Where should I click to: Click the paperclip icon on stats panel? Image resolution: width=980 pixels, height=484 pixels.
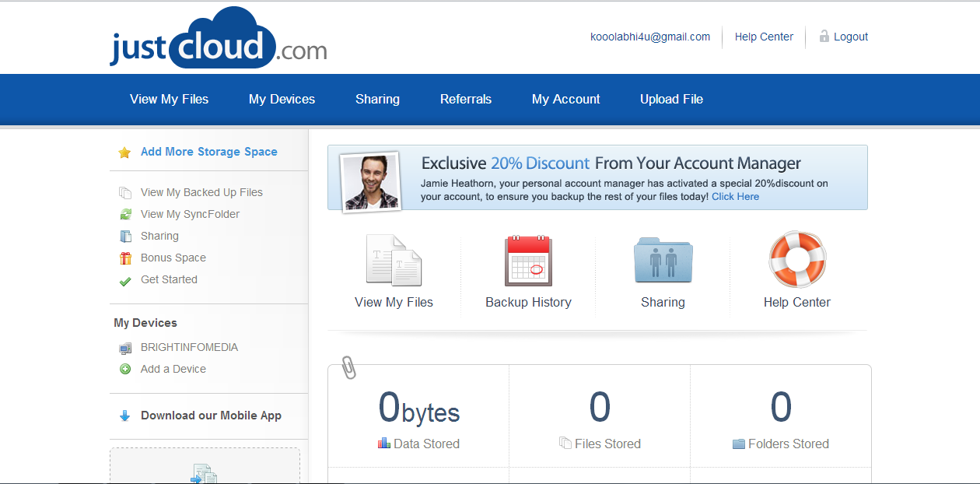pos(348,367)
